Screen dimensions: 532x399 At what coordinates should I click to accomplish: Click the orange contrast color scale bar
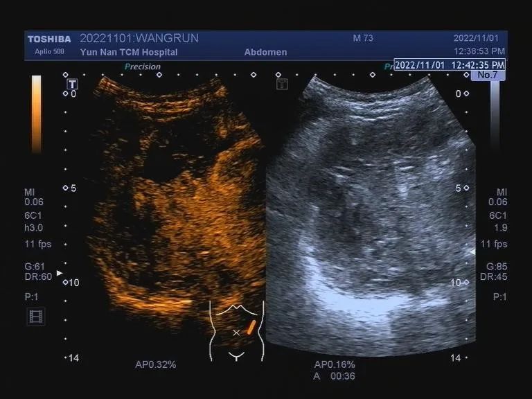click(36, 114)
